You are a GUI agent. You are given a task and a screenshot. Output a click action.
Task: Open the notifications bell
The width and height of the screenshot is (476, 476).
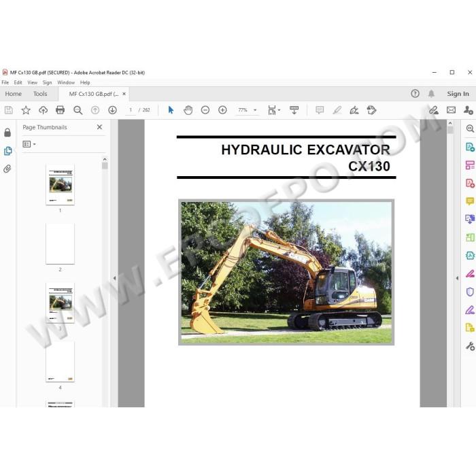click(x=431, y=94)
